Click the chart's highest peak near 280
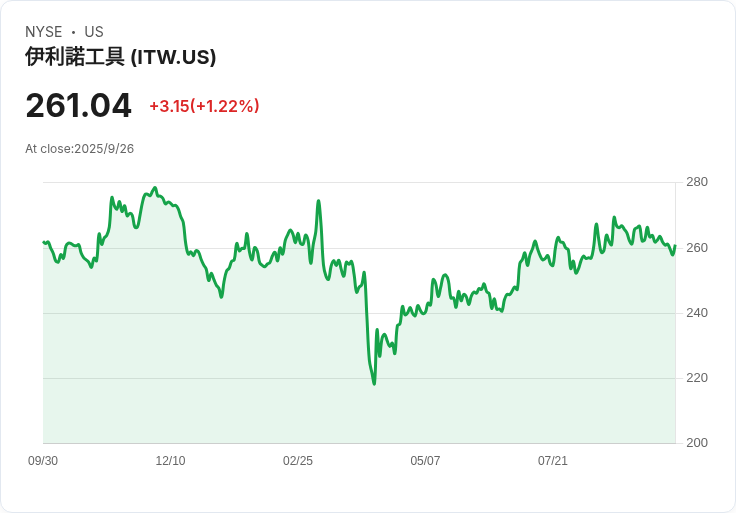 click(155, 188)
